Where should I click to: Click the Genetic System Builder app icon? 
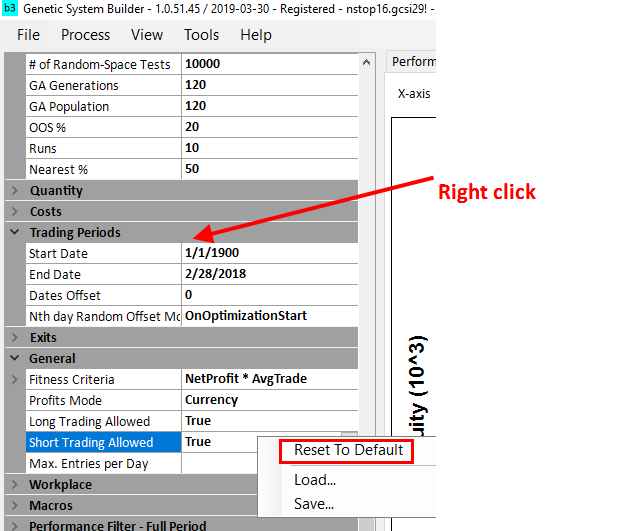click(x=10, y=9)
